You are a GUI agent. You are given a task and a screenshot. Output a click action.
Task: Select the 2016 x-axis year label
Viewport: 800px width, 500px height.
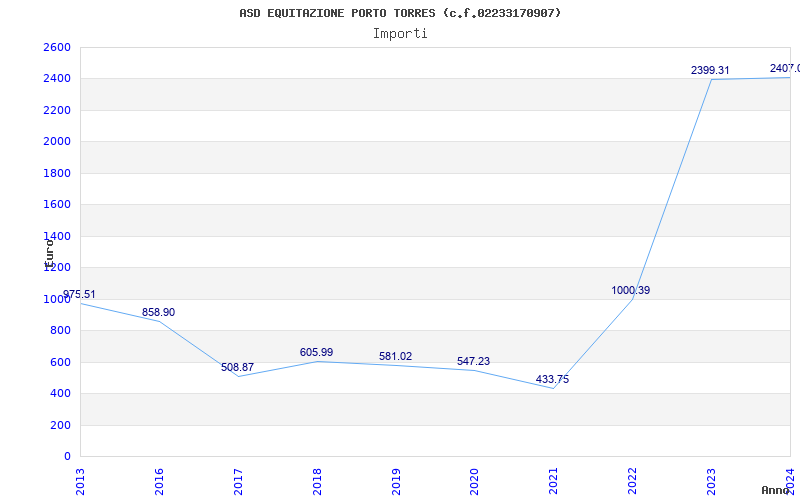click(x=159, y=482)
